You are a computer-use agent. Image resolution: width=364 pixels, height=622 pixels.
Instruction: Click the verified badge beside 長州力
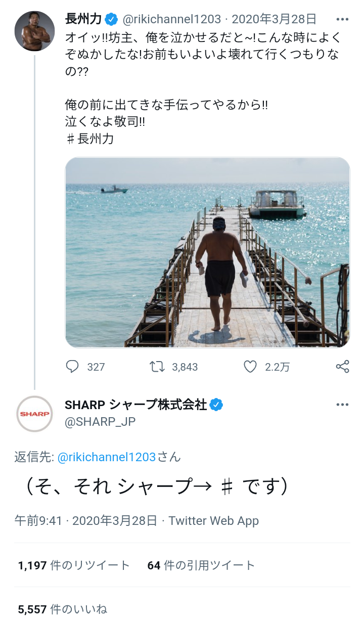tap(111, 20)
